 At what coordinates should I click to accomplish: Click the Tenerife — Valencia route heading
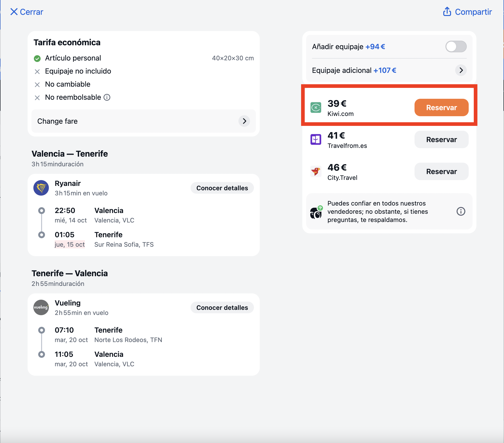(70, 273)
